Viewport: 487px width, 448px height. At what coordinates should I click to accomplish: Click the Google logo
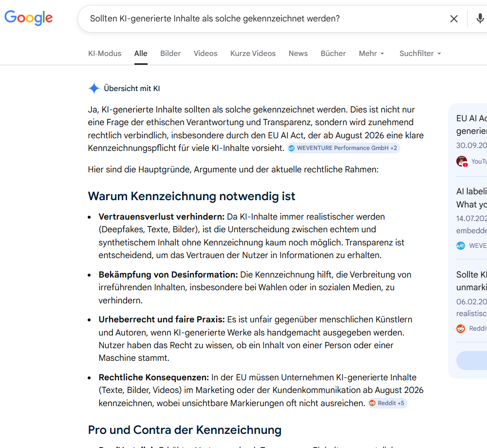point(29,18)
